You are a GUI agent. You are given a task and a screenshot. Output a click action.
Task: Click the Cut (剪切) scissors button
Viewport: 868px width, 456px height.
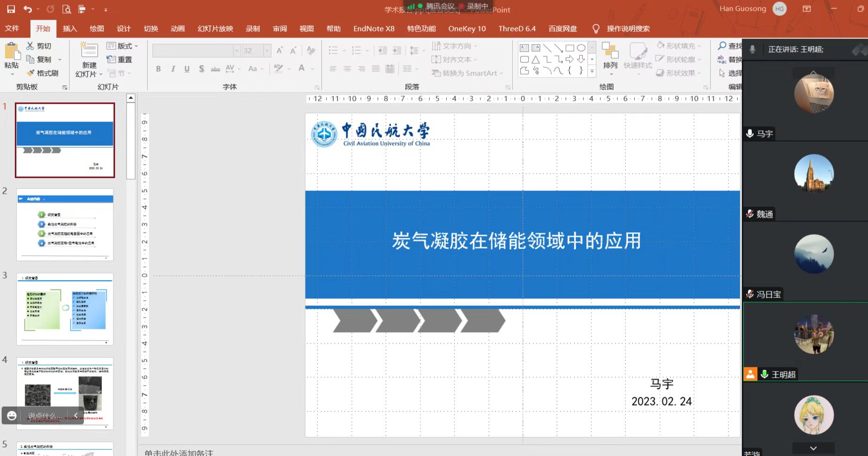pos(39,46)
